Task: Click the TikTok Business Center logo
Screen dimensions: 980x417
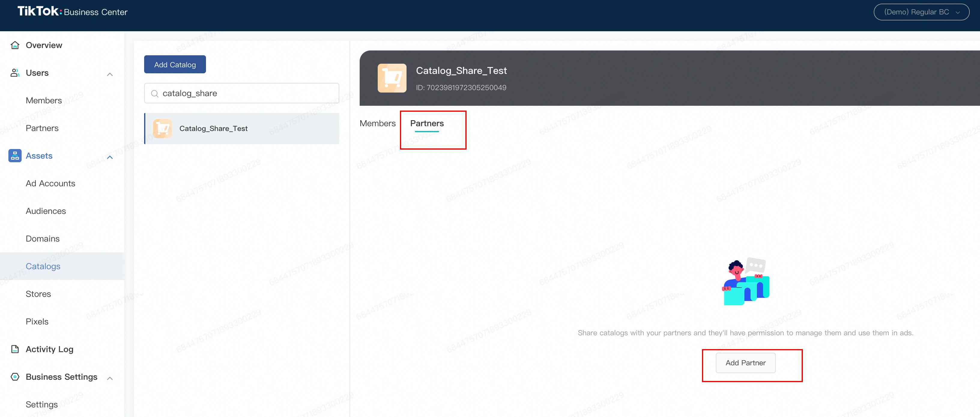Action: click(x=72, y=12)
